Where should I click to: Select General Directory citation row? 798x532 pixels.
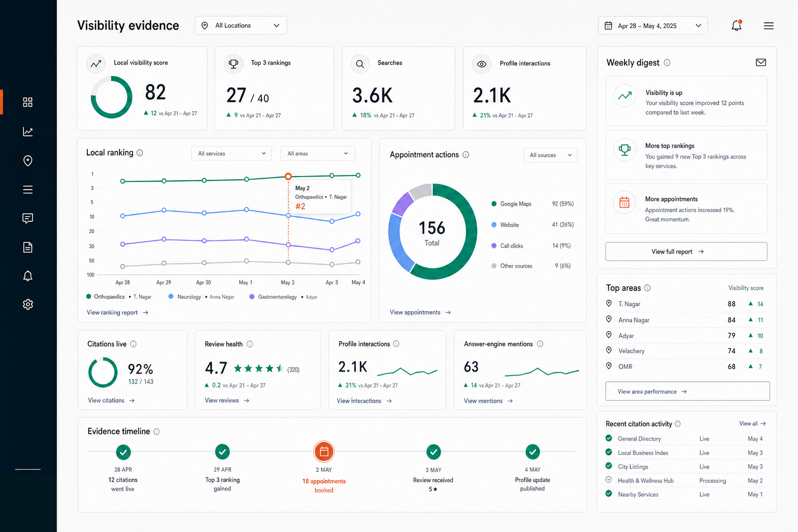[685, 439]
